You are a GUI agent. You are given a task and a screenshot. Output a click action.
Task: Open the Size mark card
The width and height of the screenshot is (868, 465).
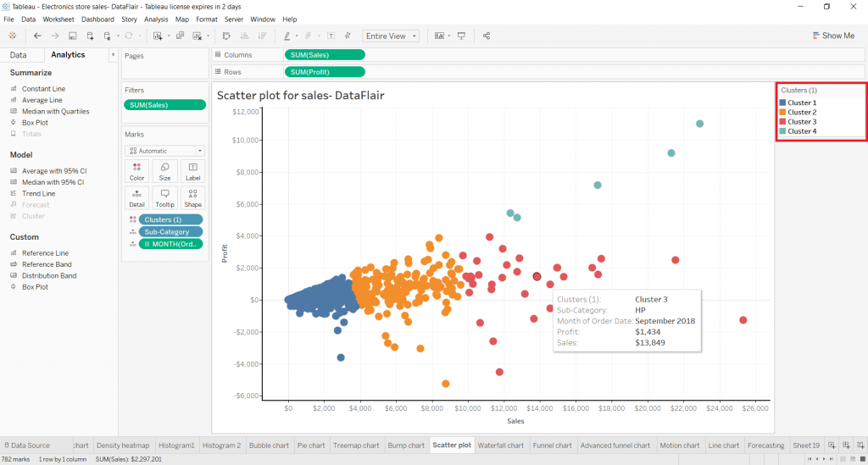pyautogui.click(x=164, y=171)
